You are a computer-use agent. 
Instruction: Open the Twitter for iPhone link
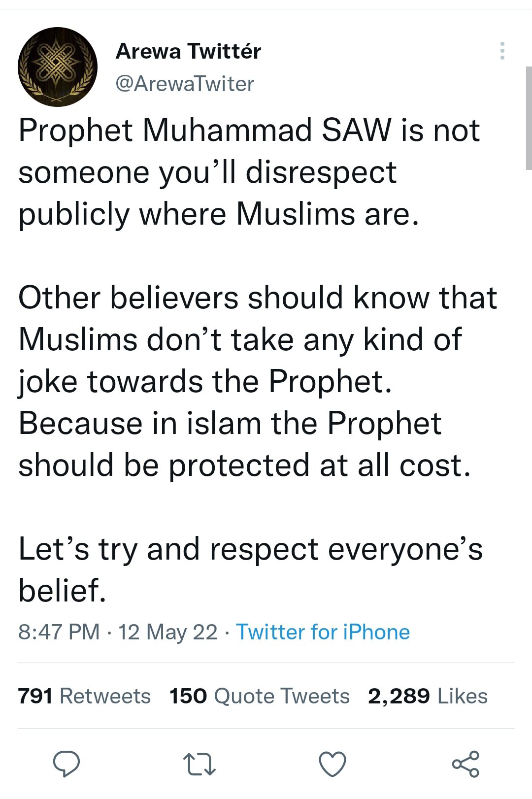pos(323,632)
